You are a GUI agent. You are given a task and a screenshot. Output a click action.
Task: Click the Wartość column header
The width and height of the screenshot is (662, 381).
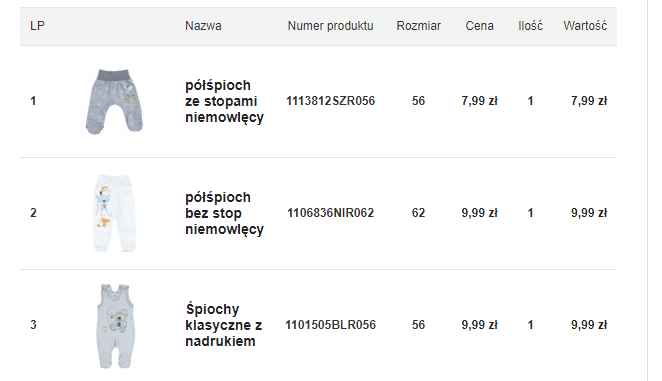pos(585,26)
